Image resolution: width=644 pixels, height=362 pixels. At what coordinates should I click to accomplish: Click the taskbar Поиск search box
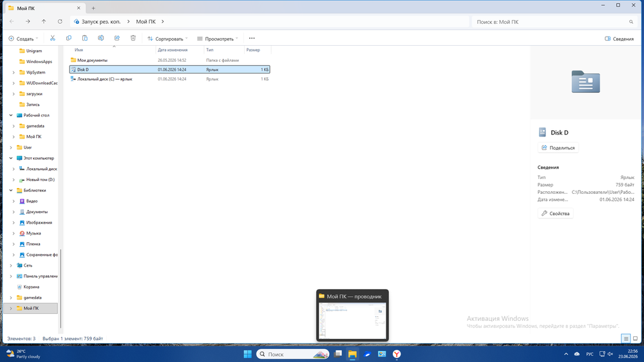[x=293, y=354]
